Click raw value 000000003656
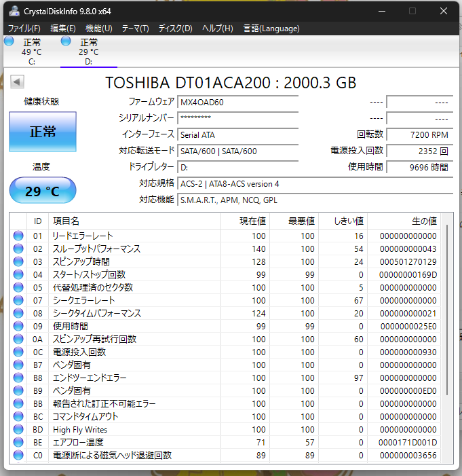The height and width of the screenshot is (476, 462). coord(408,456)
